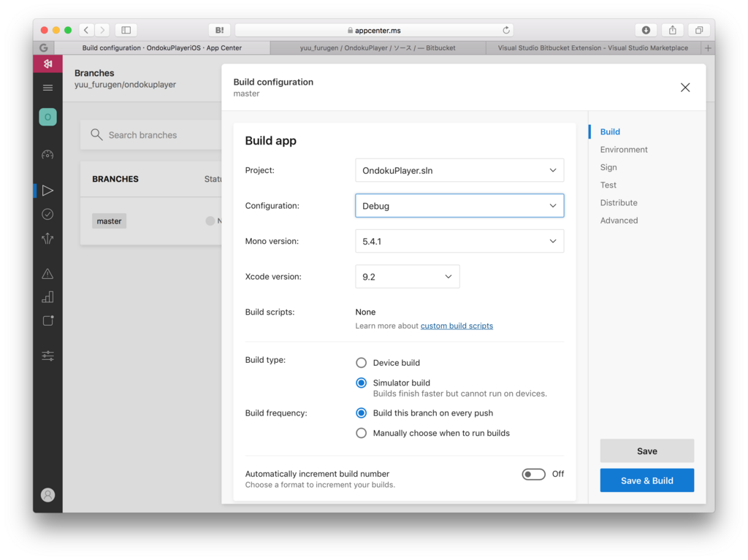Toggle Automatically increment build number switch

point(533,474)
